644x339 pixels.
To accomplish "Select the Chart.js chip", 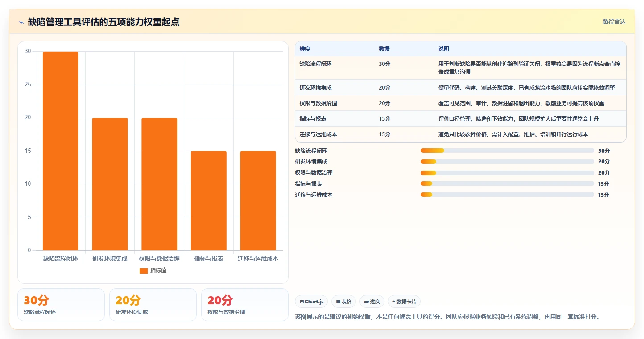I will (311, 302).
